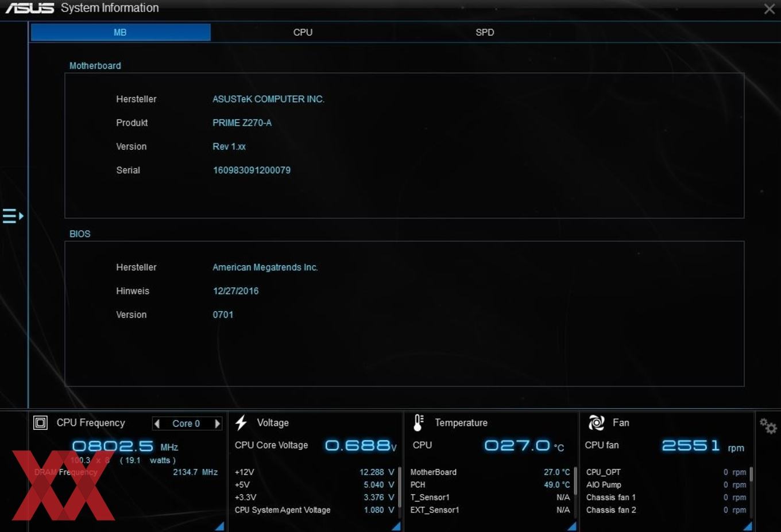The width and height of the screenshot is (781, 532).
Task: Click the PCH temperature row
Action: [490, 485]
